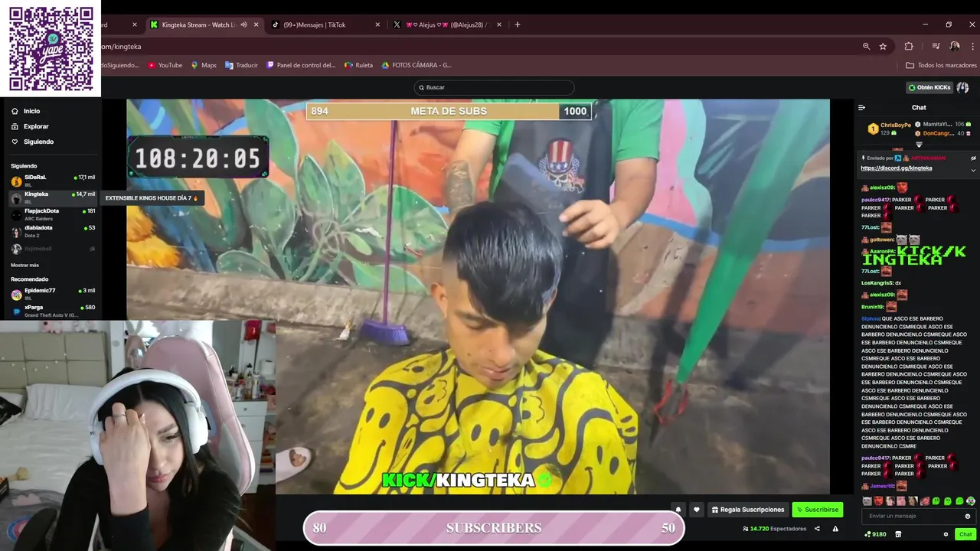Click the Buscar search field
980x551 pixels.
pos(494,87)
